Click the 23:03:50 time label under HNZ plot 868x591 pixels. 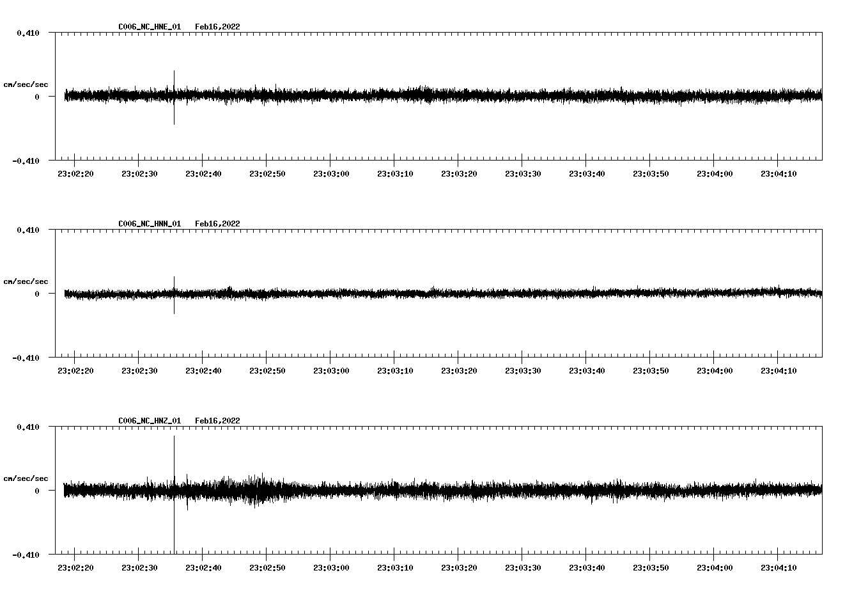(x=651, y=568)
